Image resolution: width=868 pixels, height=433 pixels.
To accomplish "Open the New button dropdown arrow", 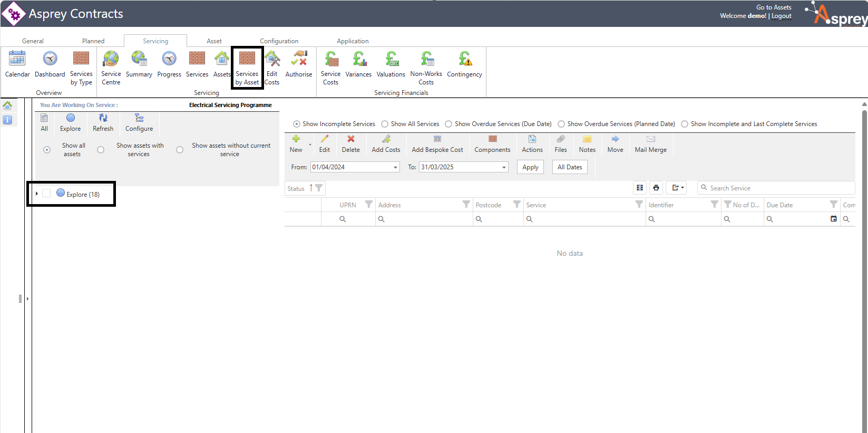I will [x=310, y=144].
